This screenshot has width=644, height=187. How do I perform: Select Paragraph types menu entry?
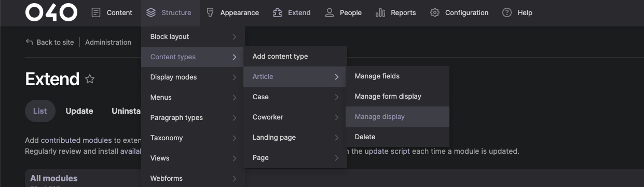point(192,118)
